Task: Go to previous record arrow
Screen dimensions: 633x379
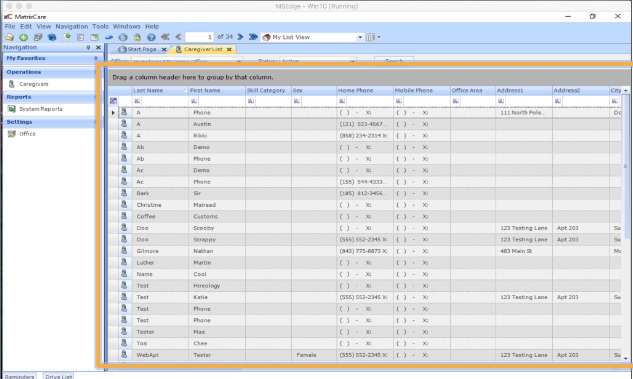Action: click(178, 37)
